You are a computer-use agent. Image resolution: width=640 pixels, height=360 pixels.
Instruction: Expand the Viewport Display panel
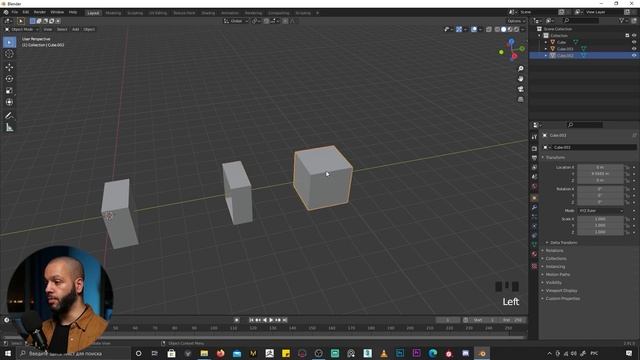[x=561, y=291]
